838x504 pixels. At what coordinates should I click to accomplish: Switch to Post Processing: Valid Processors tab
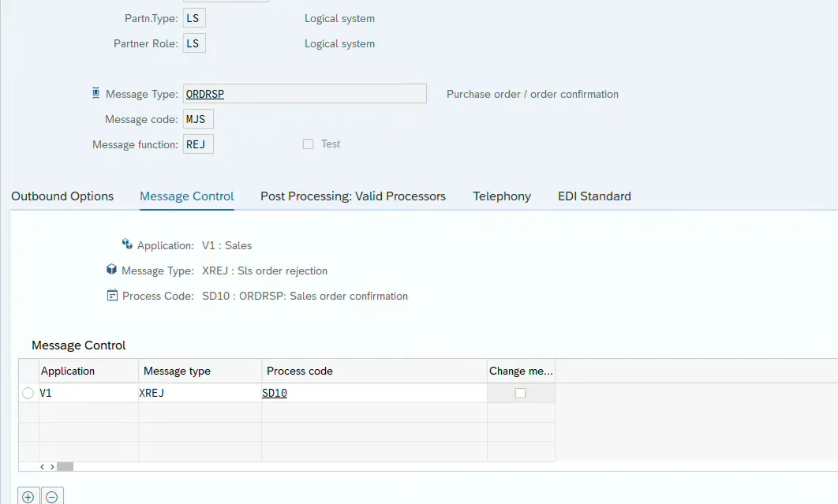[x=353, y=196]
